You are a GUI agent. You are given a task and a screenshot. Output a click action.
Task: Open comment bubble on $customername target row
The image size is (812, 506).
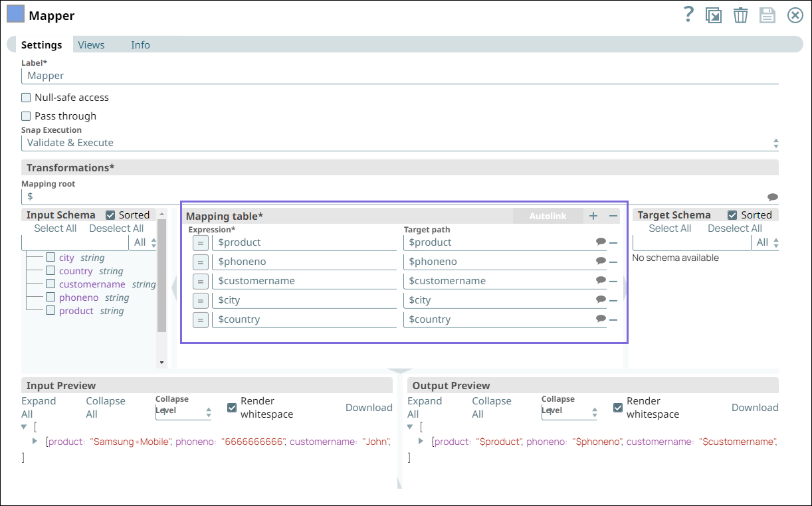pyautogui.click(x=601, y=280)
